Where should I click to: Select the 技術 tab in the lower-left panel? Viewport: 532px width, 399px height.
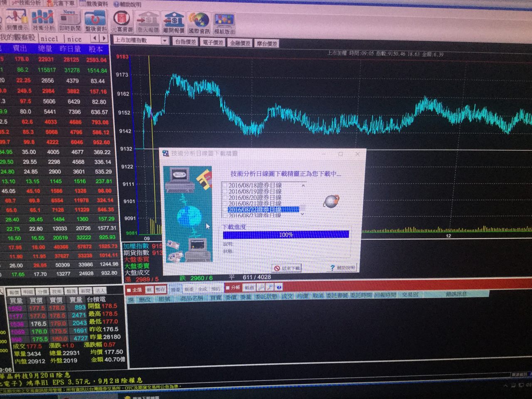click(x=57, y=291)
